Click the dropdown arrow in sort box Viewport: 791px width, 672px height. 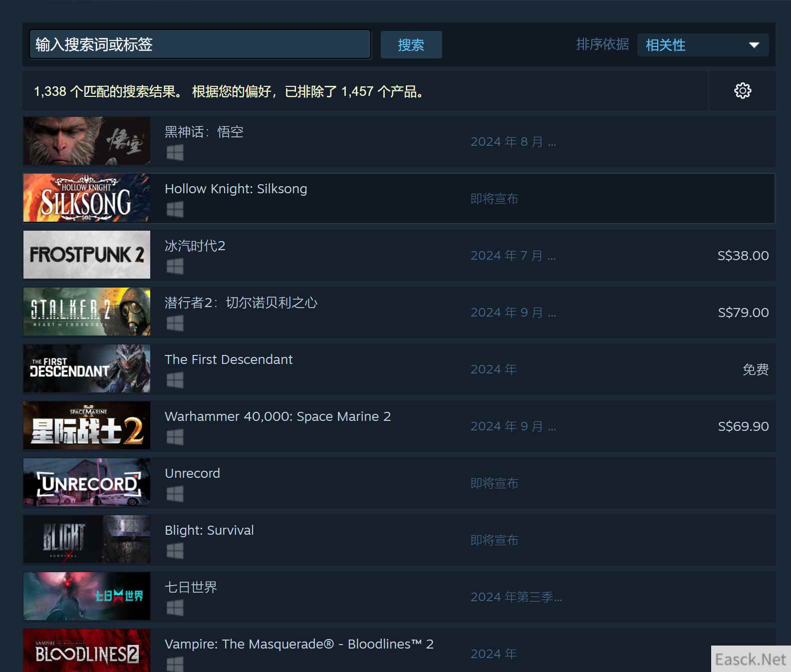(x=754, y=45)
